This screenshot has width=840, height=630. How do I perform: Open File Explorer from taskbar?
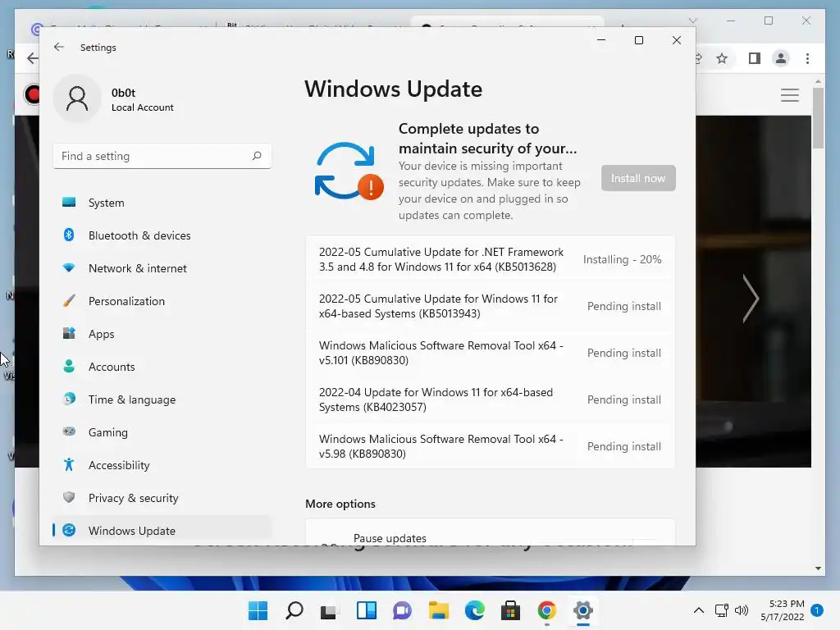click(x=438, y=610)
